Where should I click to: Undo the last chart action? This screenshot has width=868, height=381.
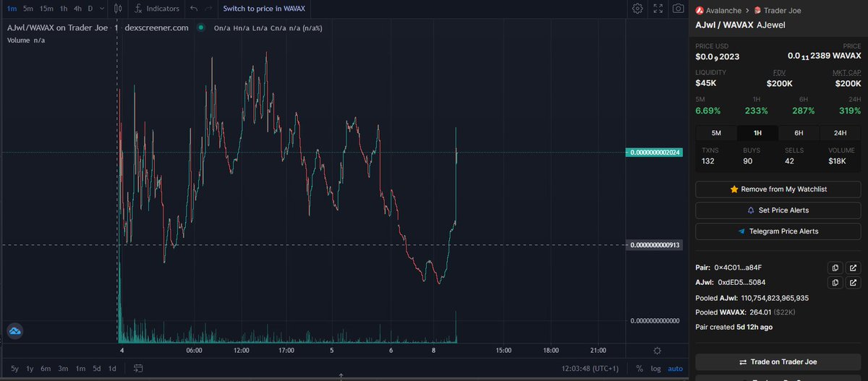[x=193, y=9]
